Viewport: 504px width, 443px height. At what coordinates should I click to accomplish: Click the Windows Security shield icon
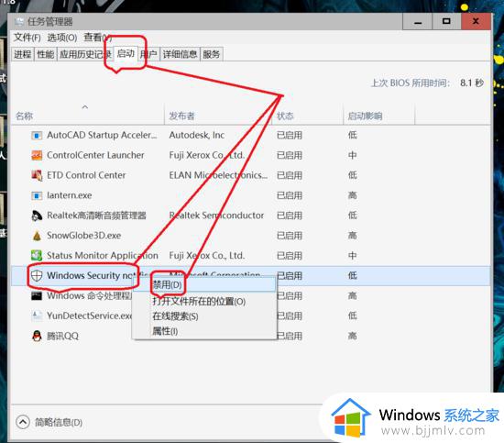click(37, 275)
